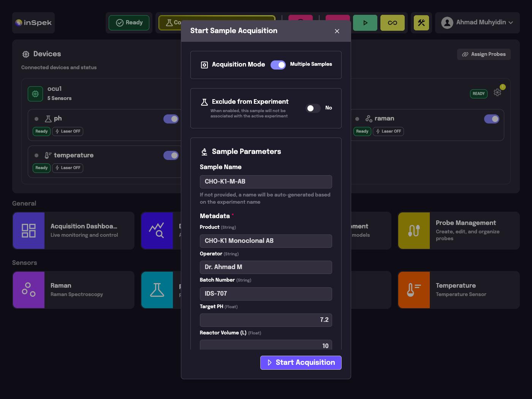This screenshot has width=532, height=399.
Task: Click the ocu1 chip icon
Action: click(x=35, y=94)
